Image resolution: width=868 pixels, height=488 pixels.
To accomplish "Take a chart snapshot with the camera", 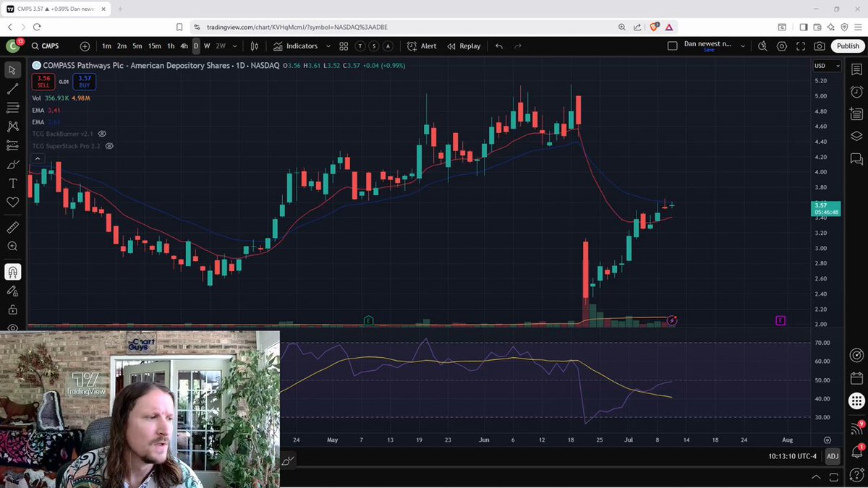I will 820,46.
